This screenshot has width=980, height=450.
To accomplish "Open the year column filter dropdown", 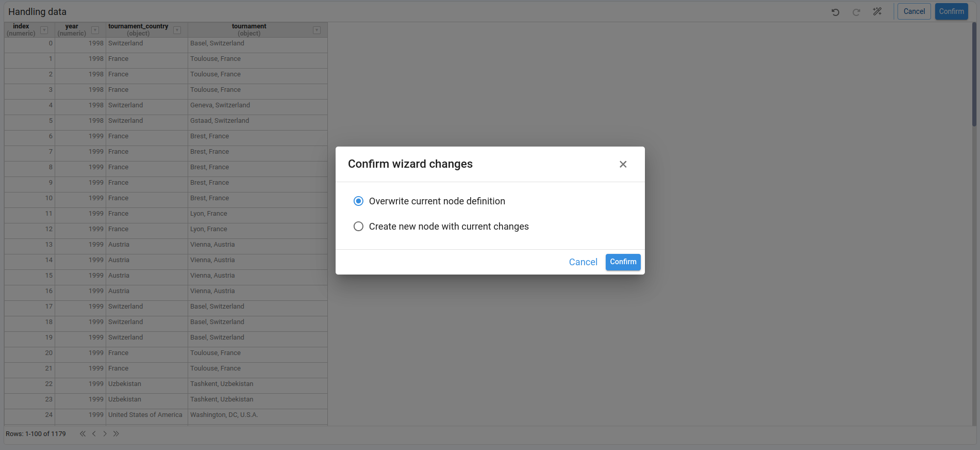I will tap(95, 30).
